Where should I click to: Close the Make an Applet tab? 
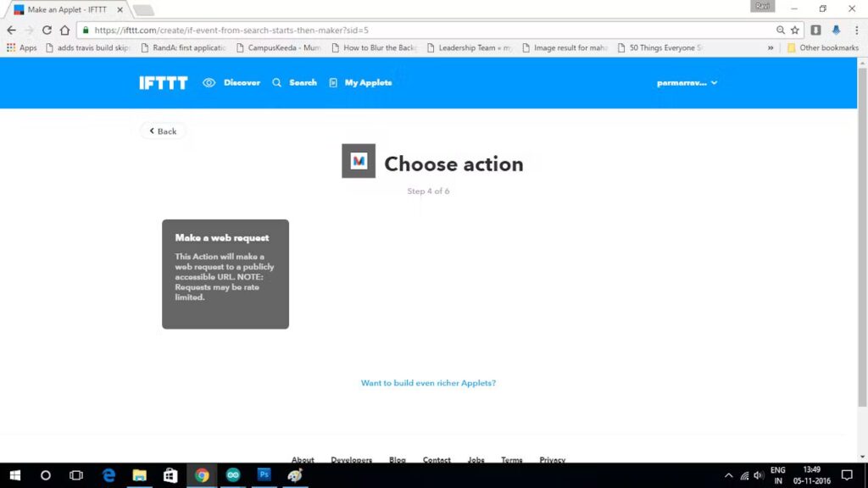pyautogui.click(x=120, y=9)
